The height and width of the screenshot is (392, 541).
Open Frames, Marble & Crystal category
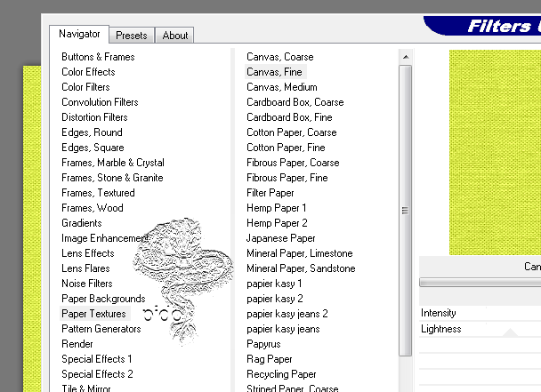pyautogui.click(x=112, y=163)
